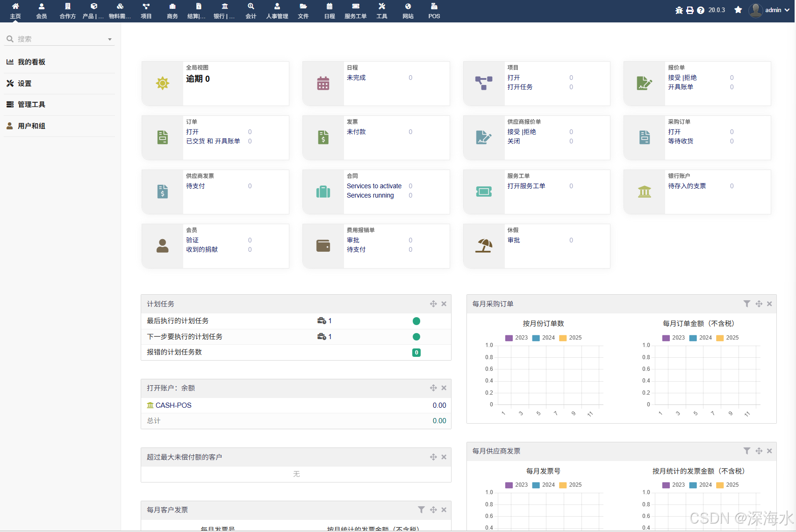The height and width of the screenshot is (532, 796).
Task: Click the project network icon in 项目 card
Action: (484, 84)
